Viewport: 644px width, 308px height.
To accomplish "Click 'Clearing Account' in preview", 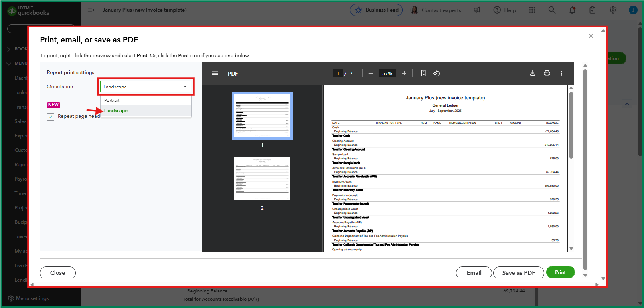I will coord(343,141).
